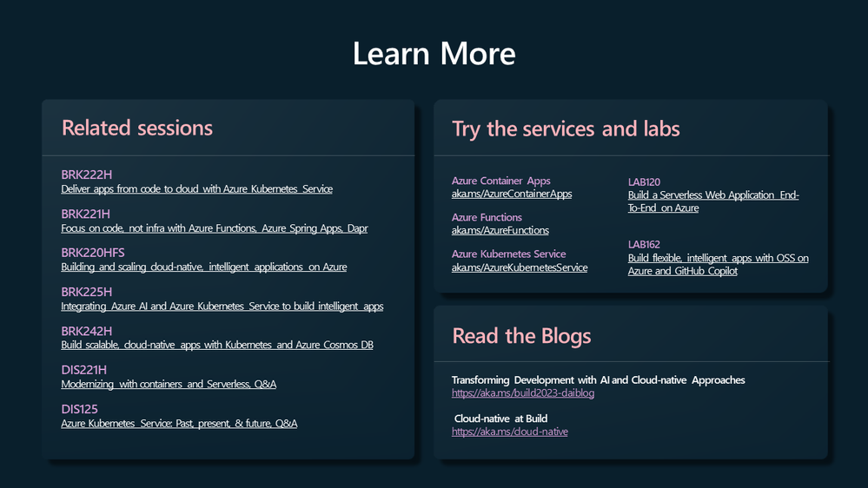868x488 pixels.
Task: Follow the aka.ms/AzureFunctions link
Action: (500, 230)
